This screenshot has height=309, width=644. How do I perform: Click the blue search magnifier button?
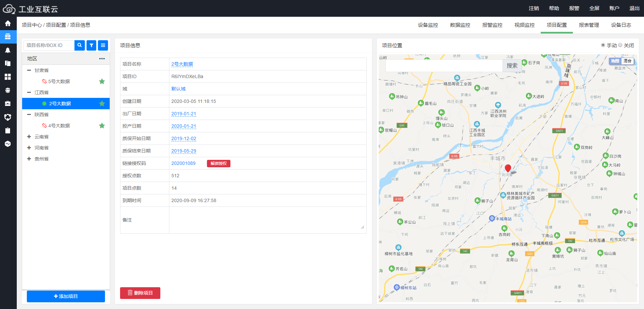click(79, 45)
